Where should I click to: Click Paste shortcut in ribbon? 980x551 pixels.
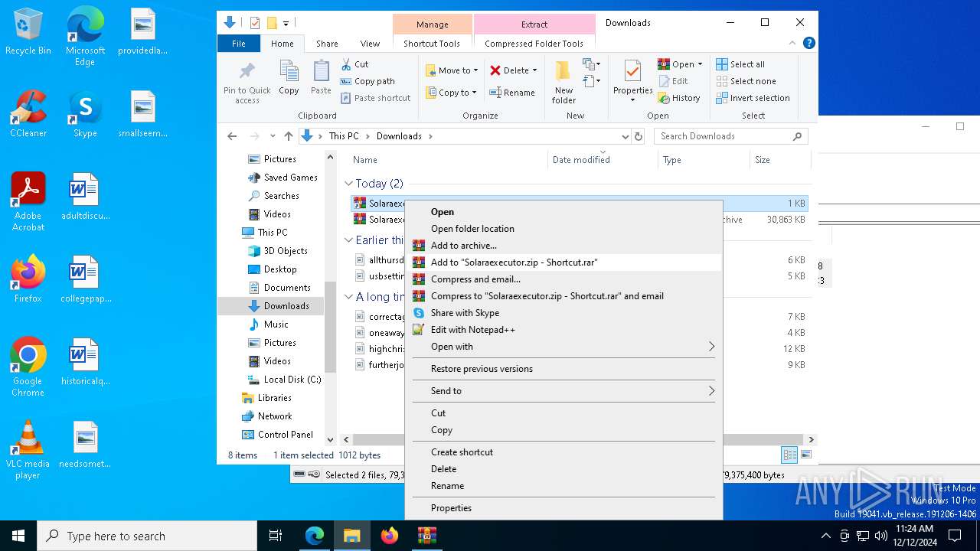point(375,98)
